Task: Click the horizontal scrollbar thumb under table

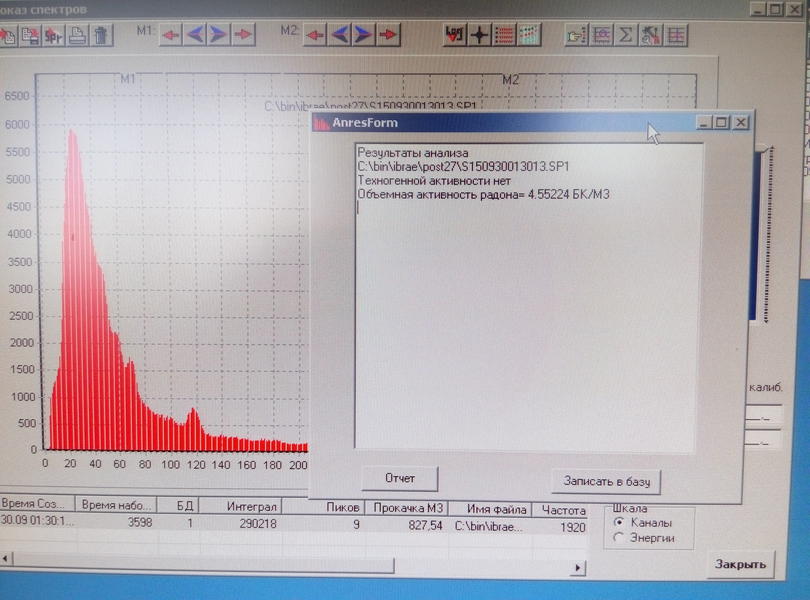Action: pyautogui.click(x=204, y=563)
